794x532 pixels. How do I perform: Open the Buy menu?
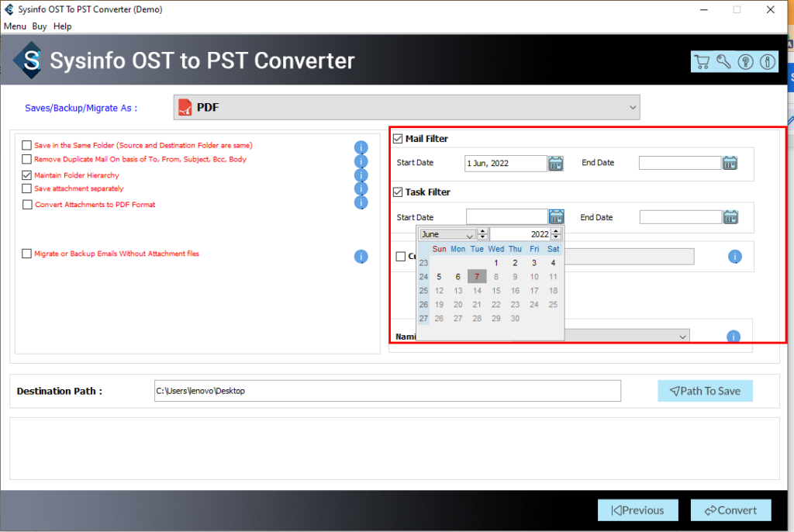(40, 26)
